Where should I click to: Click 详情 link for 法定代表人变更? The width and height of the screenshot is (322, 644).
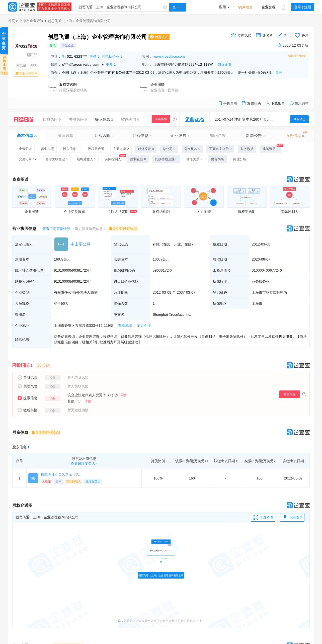[x=123, y=395]
